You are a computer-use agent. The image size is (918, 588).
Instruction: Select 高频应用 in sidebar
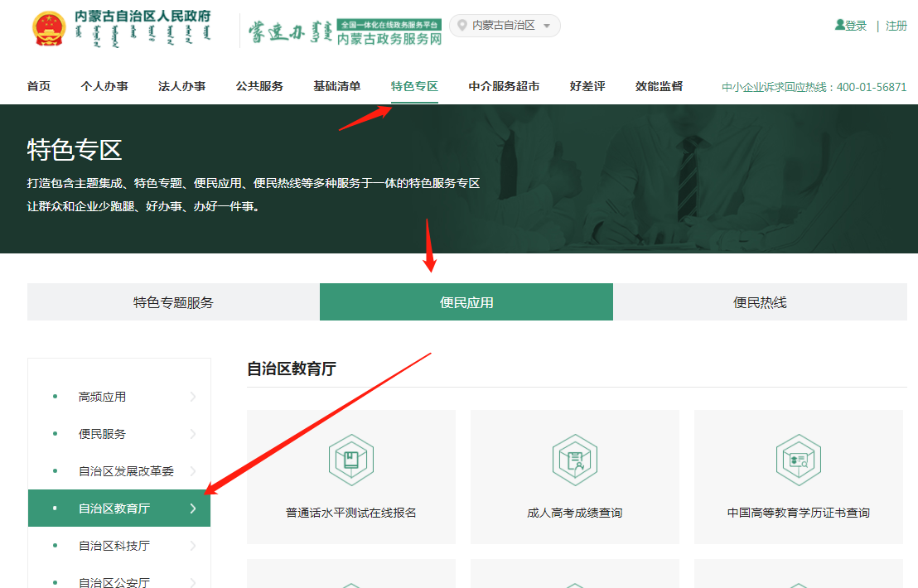(x=119, y=397)
